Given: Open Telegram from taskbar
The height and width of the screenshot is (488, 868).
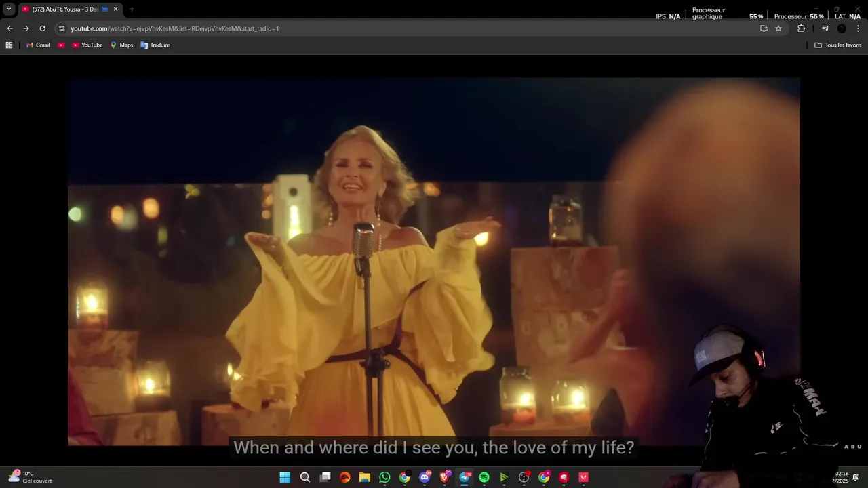Looking at the screenshot, I should coord(465,477).
